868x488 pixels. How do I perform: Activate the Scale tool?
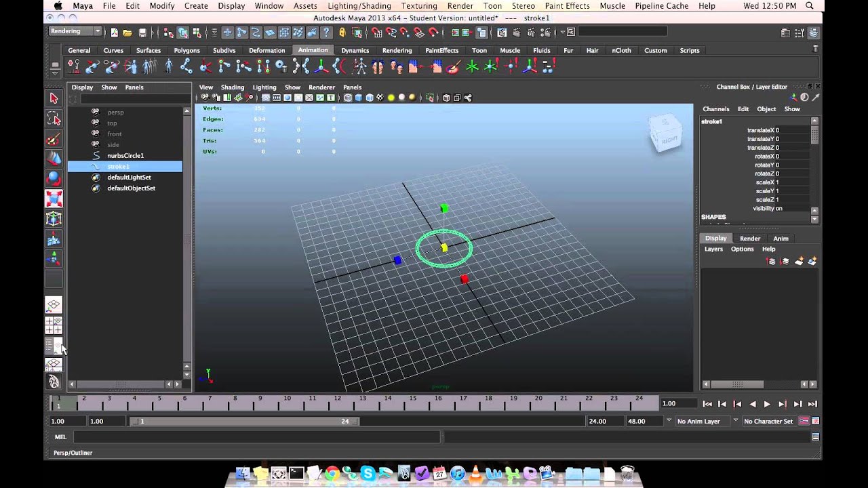[54, 199]
